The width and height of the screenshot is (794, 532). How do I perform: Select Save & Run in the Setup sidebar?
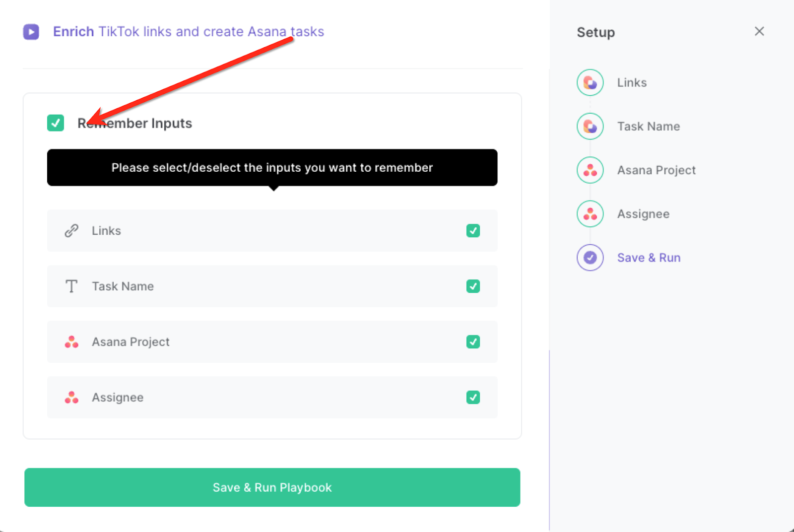point(649,257)
